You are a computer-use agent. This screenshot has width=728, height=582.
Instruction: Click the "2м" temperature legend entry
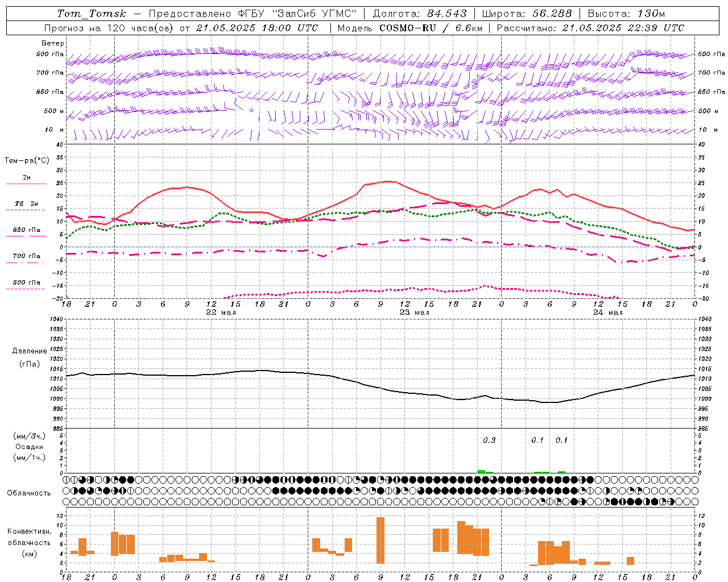pyautogui.click(x=27, y=178)
